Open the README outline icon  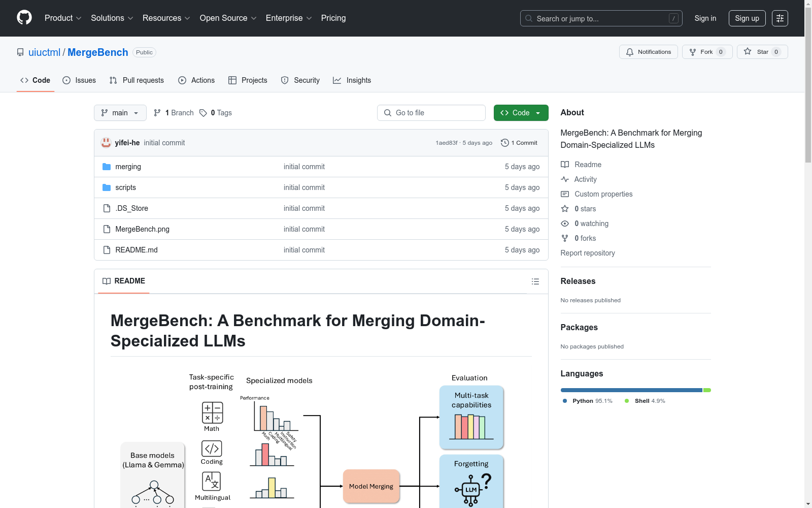pyautogui.click(x=535, y=281)
